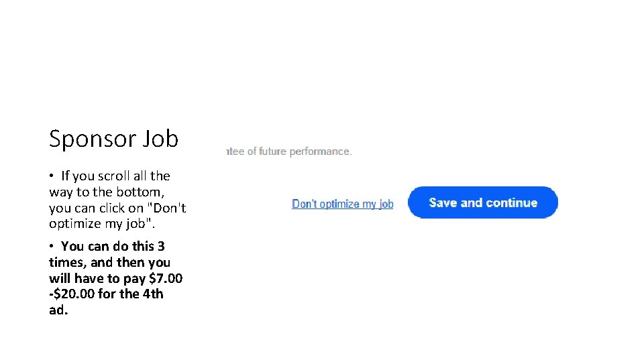The width and height of the screenshot is (644, 362).
Task: Click the bold "times, and then you" line
Action: coord(109,262)
